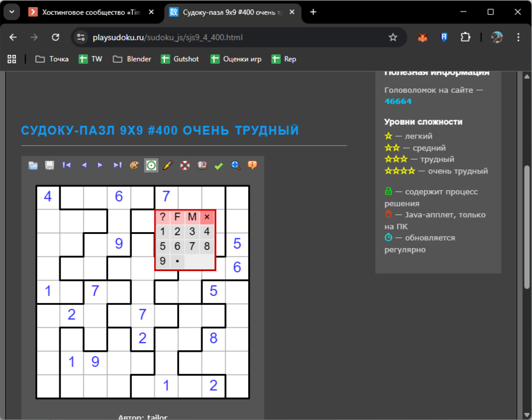532x420 pixels.
Task: Open a saved puzzle file
Action: point(33,165)
